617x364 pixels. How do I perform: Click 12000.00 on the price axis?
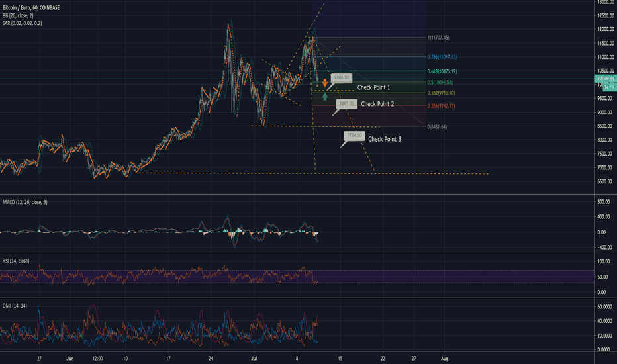pos(606,30)
